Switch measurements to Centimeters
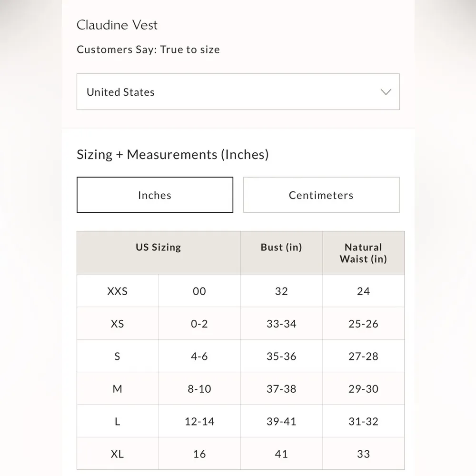 pyautogui.click(x=321, y=195)
